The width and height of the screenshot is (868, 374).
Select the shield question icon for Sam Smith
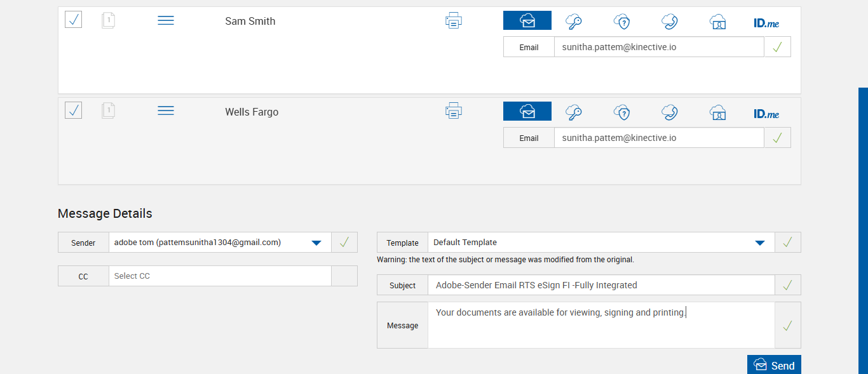[x=621, y=21]
